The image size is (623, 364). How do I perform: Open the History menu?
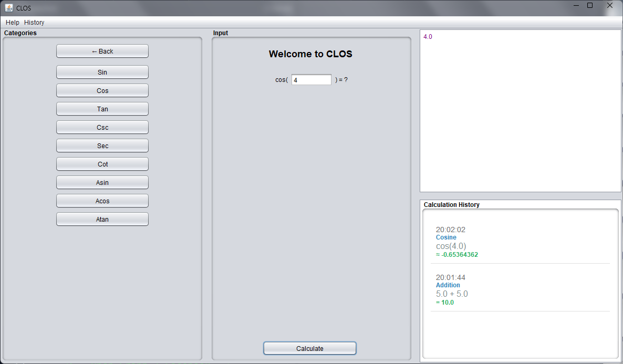pyautogui.click(x=34, y=23)
